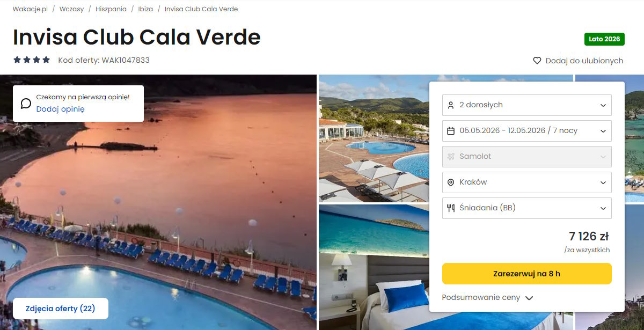The height and width of the screenshot is (330, 644).
Task: Click the location pin icon beside Kraków
Action: click(451, 182)
